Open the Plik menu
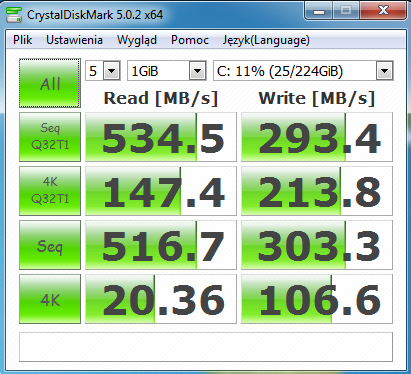The image size is (411, 374). point(23,40)
